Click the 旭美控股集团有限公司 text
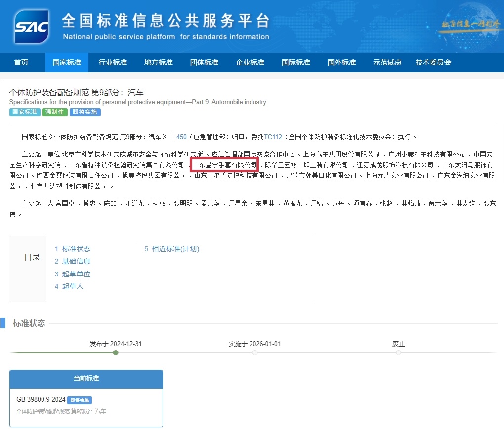504x429 pixels. click(154, 176)
